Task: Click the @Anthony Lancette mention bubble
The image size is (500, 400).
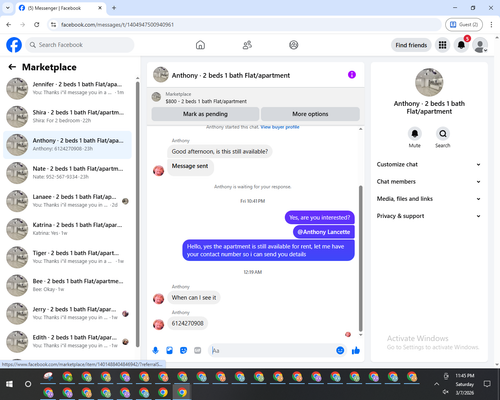Action: coord(324,232)
